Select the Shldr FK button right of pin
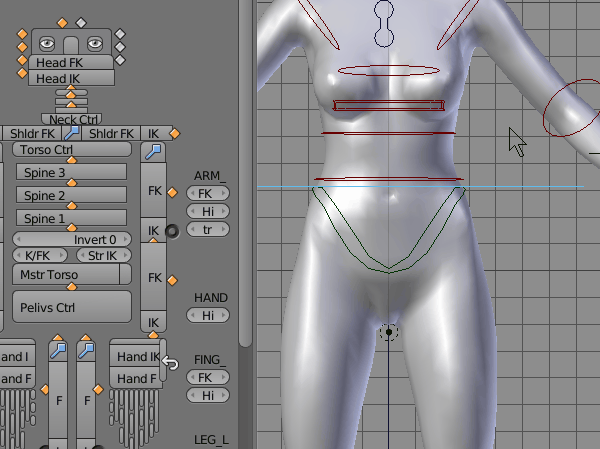 click(111, 134)
